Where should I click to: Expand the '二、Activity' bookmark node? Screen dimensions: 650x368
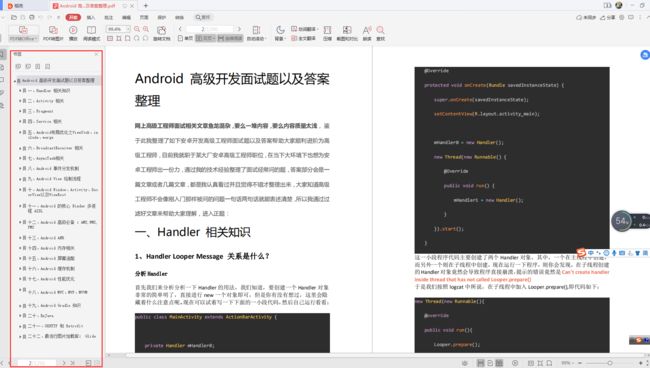(x=20, y=101)
